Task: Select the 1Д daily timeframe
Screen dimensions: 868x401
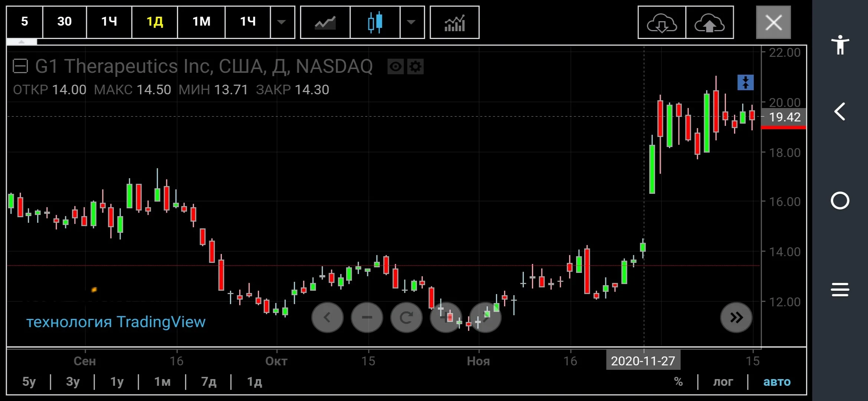Action: [x=155, y=22]
